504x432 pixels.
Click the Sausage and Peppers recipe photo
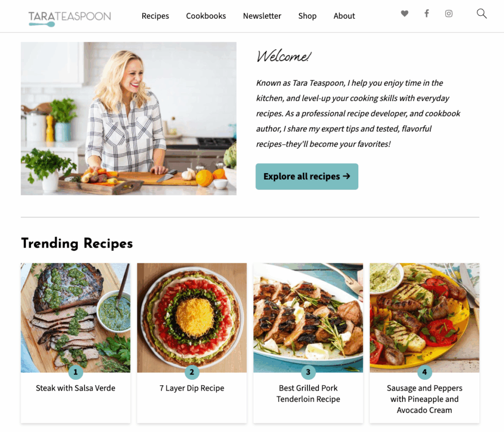(x=425, y=317)
